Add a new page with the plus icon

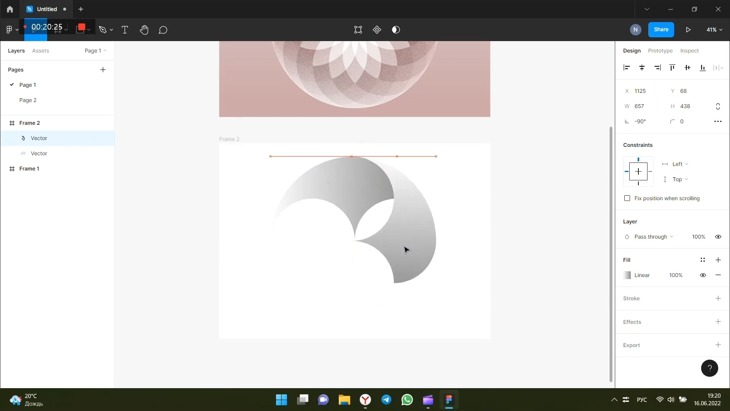click(x=103, y=70)
